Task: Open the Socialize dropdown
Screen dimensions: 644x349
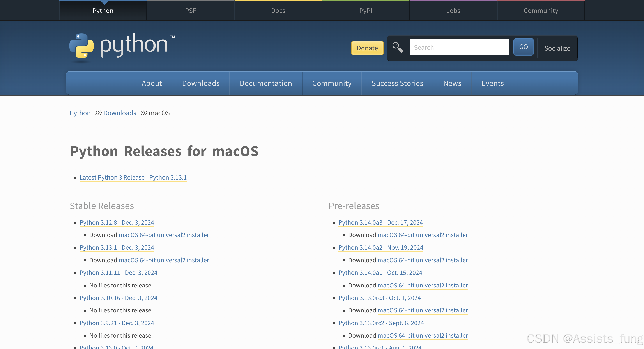Action: (x=557, y=48)
